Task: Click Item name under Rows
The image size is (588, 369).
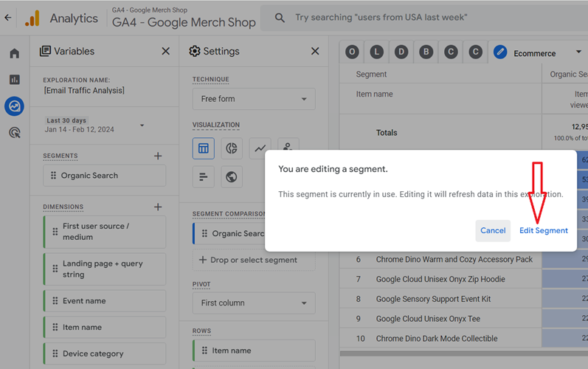Action: [x=254, y=351]
